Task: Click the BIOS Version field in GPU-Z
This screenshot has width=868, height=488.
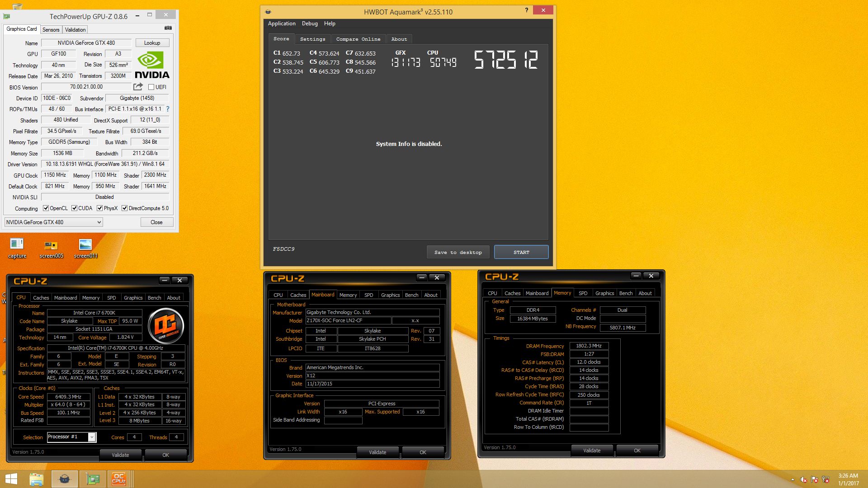Action: point(86,87)
